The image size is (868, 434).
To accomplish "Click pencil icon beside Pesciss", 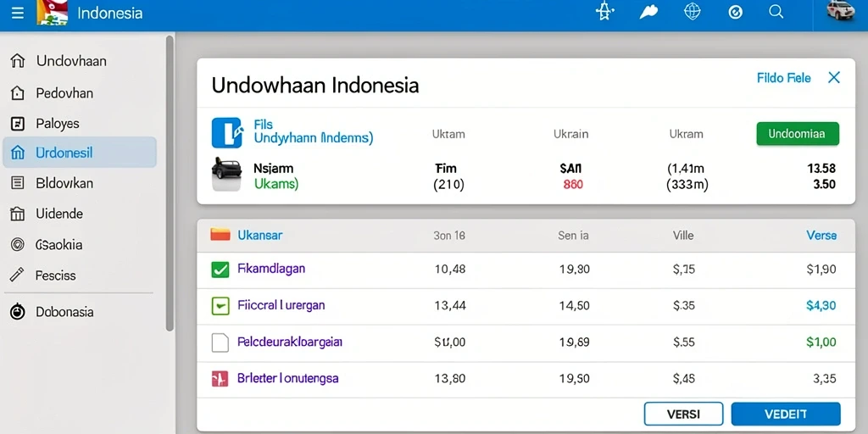I will (18, 275).
